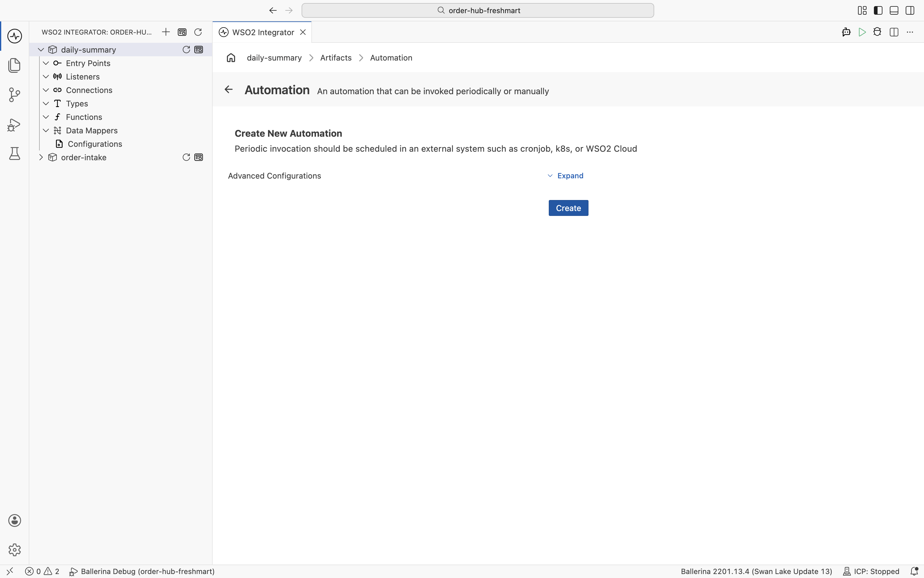Start debugging with bug icon
This screenshot has width=924, height=578.
click(x=878, y=32)
